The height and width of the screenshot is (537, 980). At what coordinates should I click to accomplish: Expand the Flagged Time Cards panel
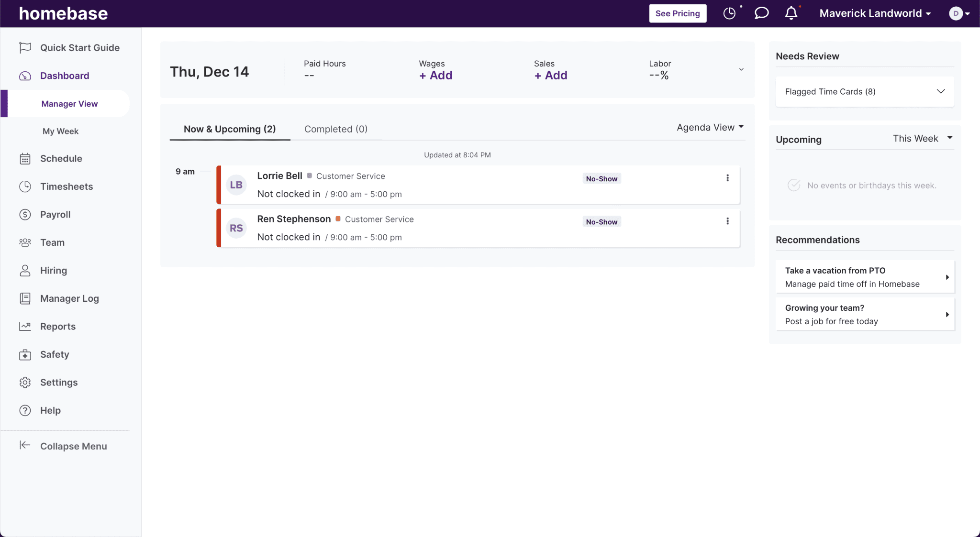click(x=939, y=91)
